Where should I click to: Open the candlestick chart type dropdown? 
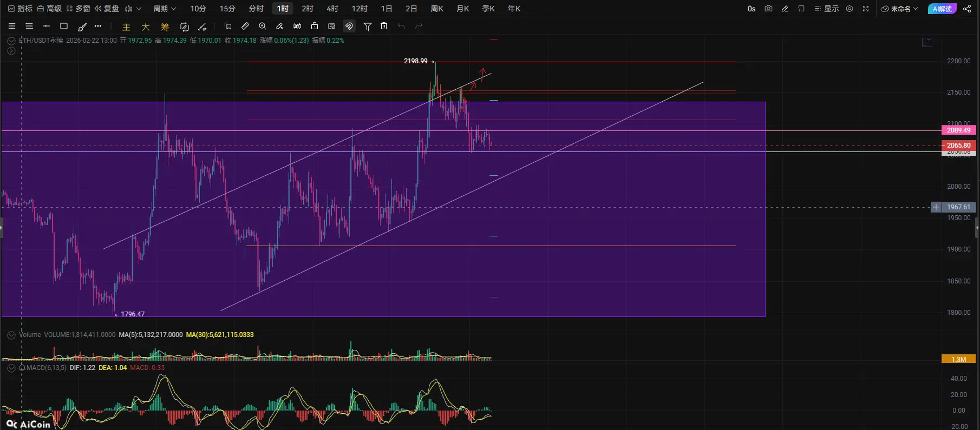click(133, 9)
